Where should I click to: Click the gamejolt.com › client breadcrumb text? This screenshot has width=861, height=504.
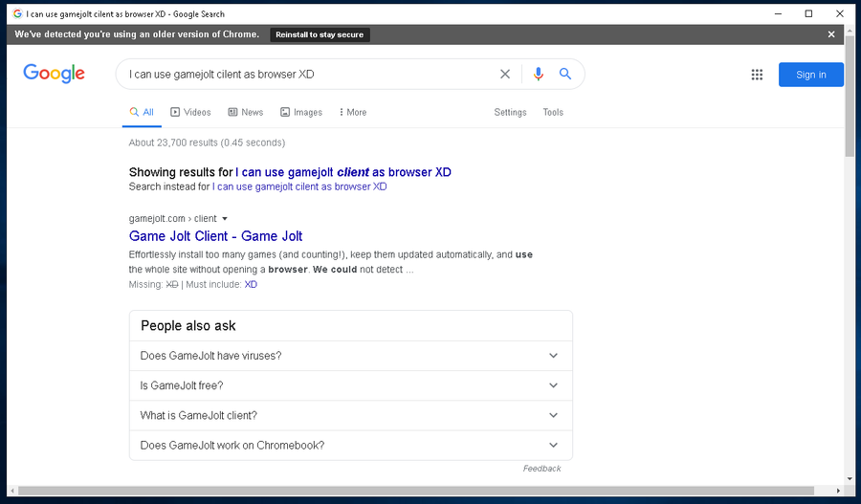(x=173, y=218)
